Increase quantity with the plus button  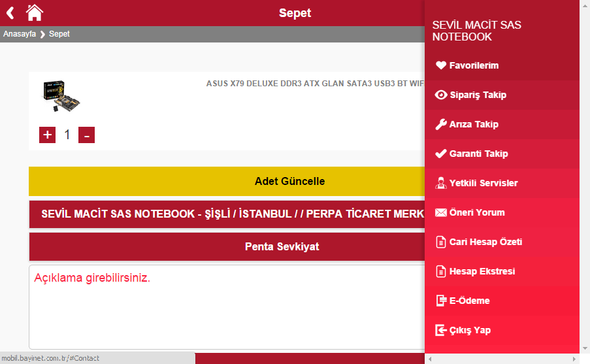point(48,135)
